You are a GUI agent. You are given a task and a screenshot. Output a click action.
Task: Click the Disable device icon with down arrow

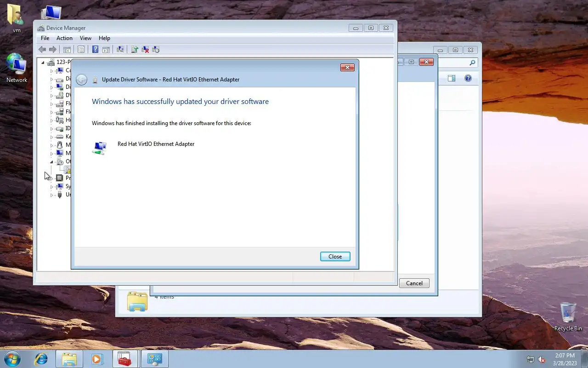coord(156,50)
